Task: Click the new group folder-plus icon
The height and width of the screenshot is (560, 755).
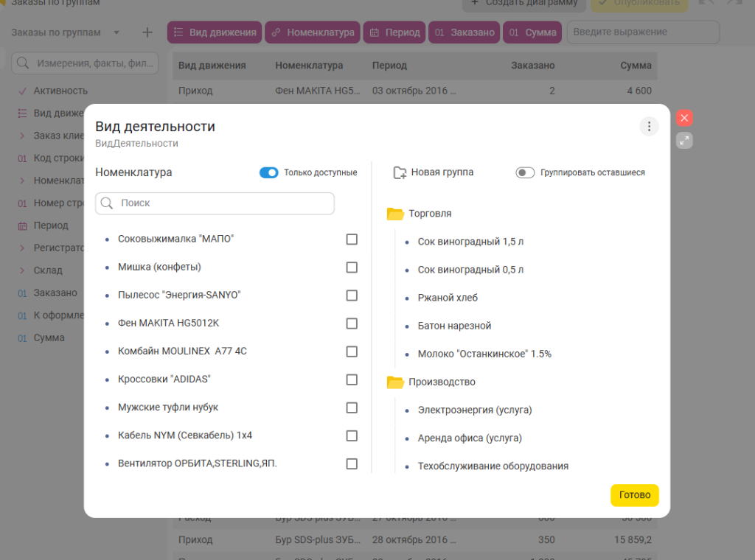Action: 400,172
